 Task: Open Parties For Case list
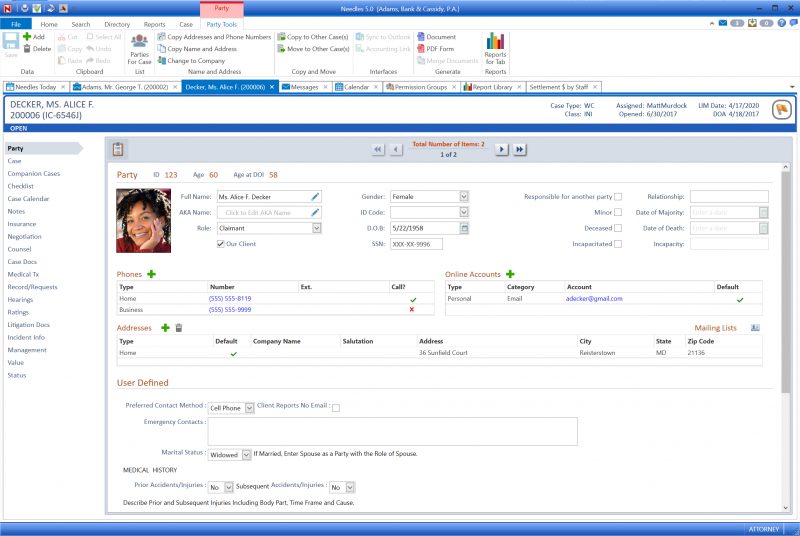(x=139, y=49)
